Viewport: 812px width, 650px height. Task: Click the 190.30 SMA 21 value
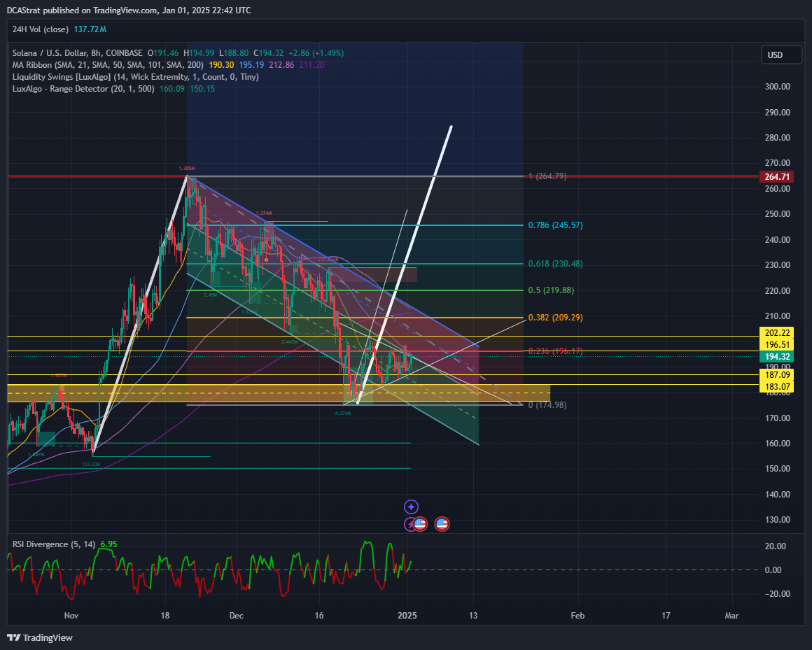(x=222, y=64)
